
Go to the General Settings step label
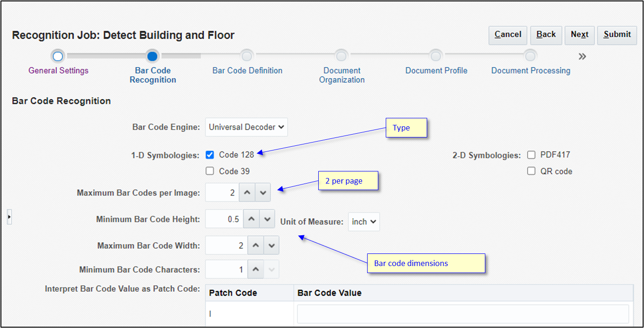(58, 70)
